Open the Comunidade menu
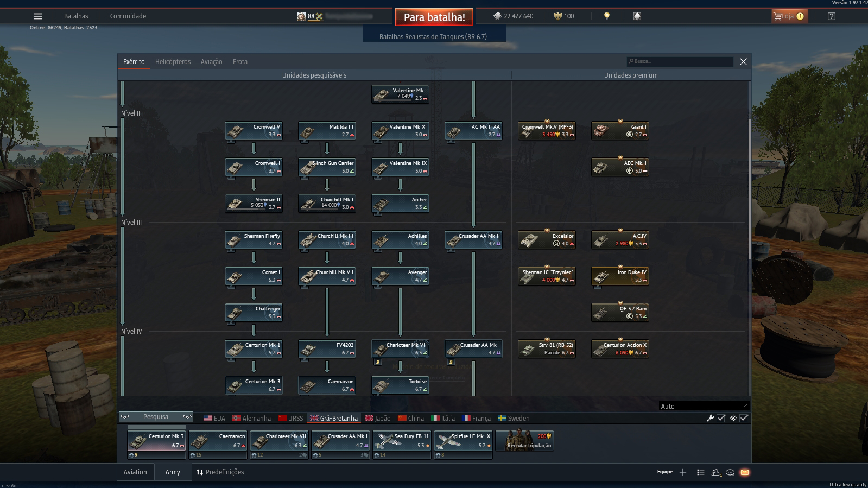Image resolution: width=868 pixels, height=488 pixels. point(128,16)
